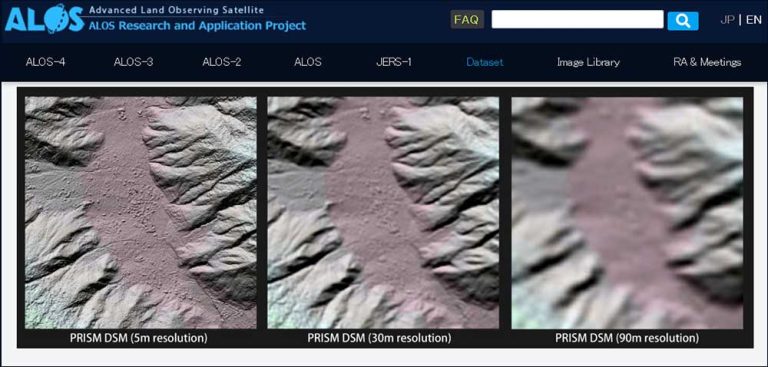Click Advanced Land Observing Satellite text

(176, 10)
